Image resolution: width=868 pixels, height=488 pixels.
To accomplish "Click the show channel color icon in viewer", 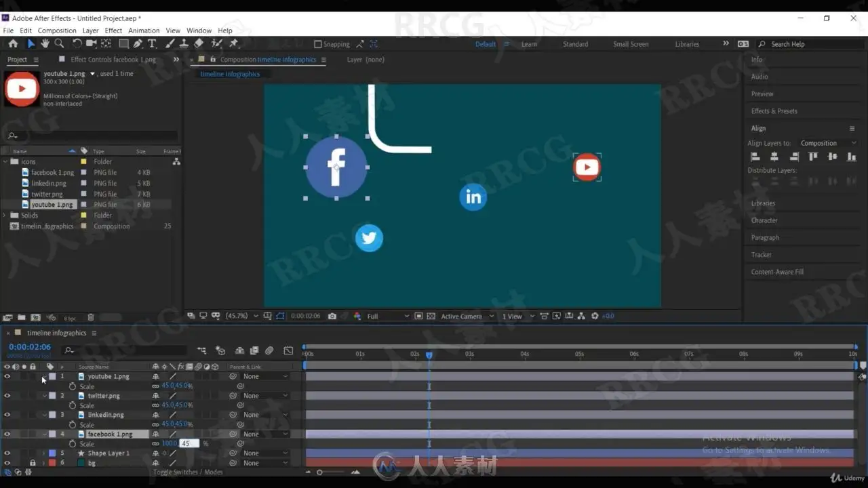I will pos(357,316).
